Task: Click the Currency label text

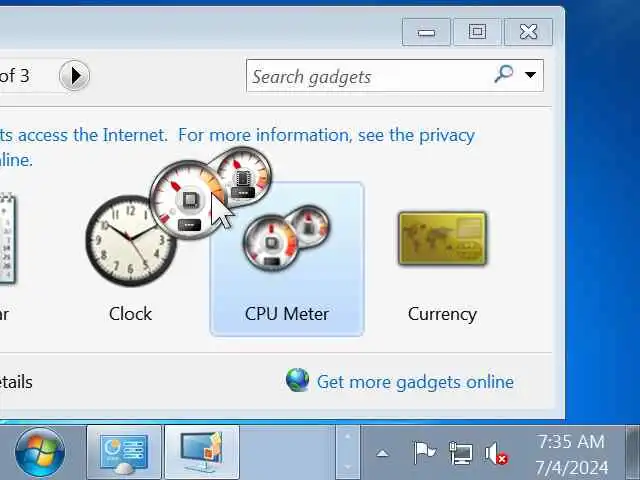Action: click(x=442, y=314)
